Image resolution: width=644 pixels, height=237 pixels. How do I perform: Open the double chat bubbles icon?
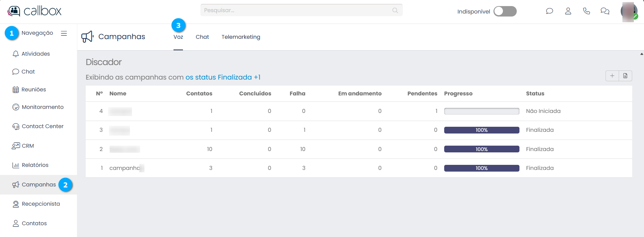pos(605,11)
